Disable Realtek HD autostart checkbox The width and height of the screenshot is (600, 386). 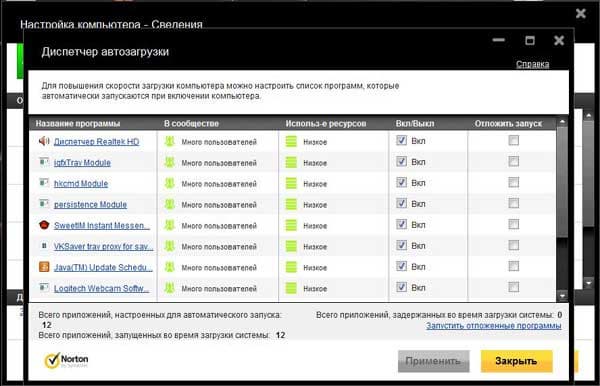401,140
